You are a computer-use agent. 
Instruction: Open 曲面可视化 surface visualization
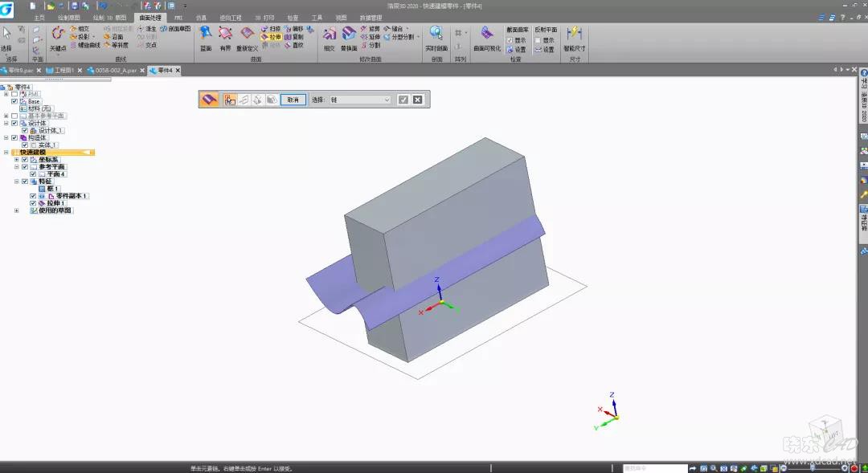(486, 37)
